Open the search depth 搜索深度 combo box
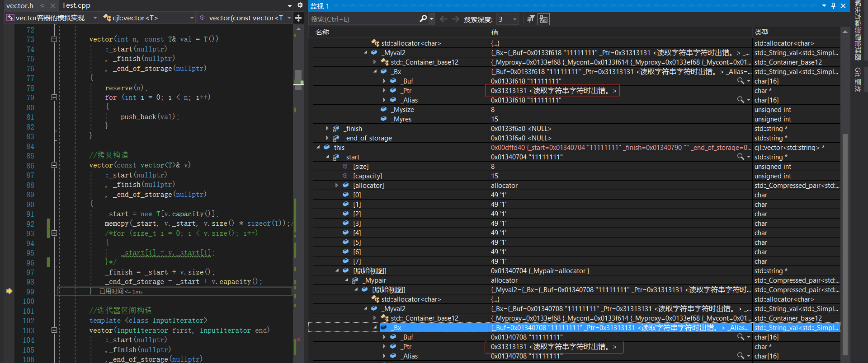This screenshot has height=363, width=868. click(x=507, y=19)
